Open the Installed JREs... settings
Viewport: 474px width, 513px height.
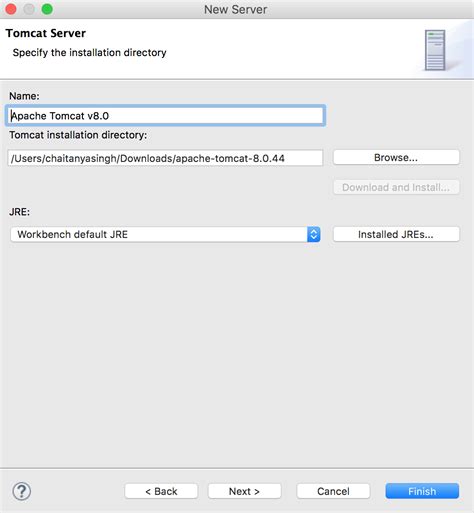[x=396, y=234]
